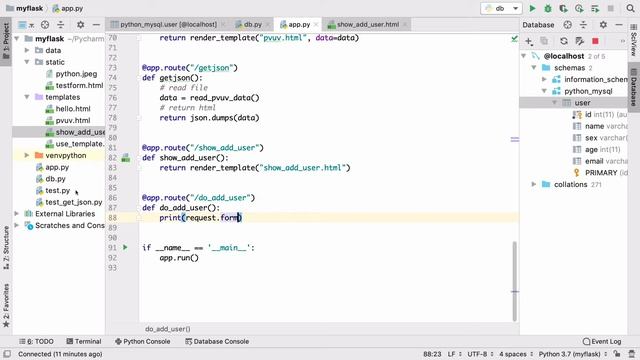Open the 6: TODO tool window
The width and height of the screenshot is (640, 360).
point(36,341)
